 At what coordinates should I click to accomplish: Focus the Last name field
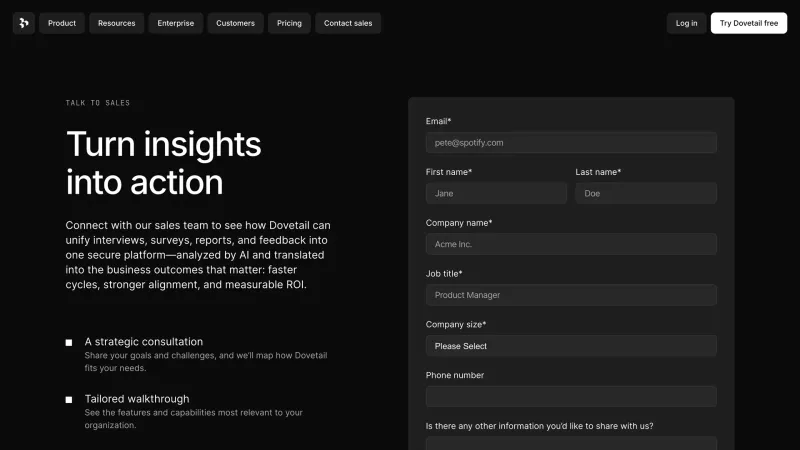646,193
